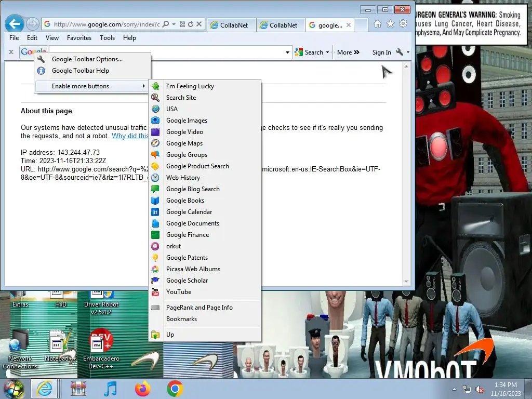The image size is (532, 399).
Task: Expand the More toolbar chevron
Action: pos(356,52)
